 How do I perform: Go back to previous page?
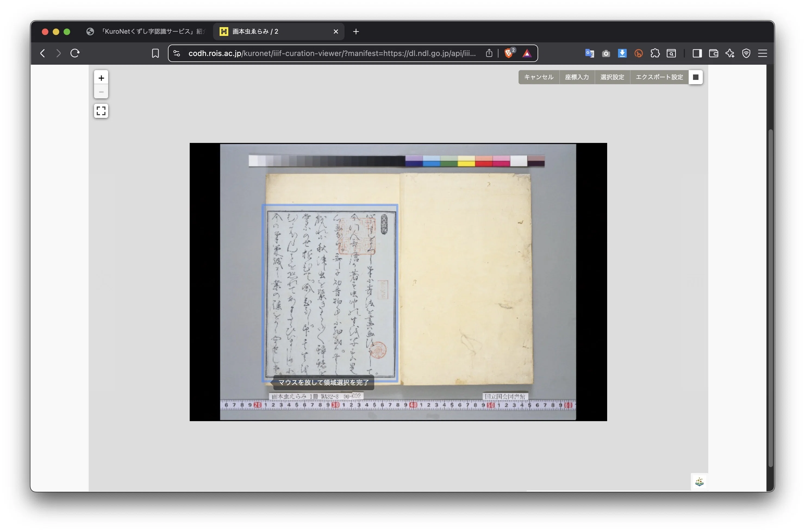42,53
